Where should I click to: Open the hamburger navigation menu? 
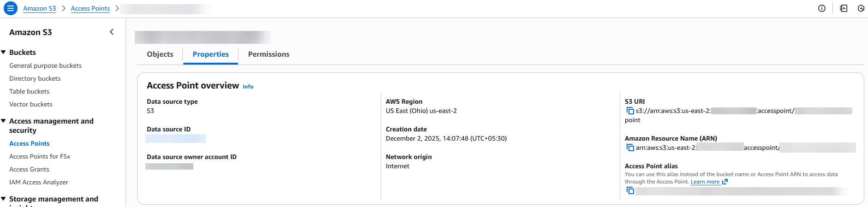click(10, 8)
